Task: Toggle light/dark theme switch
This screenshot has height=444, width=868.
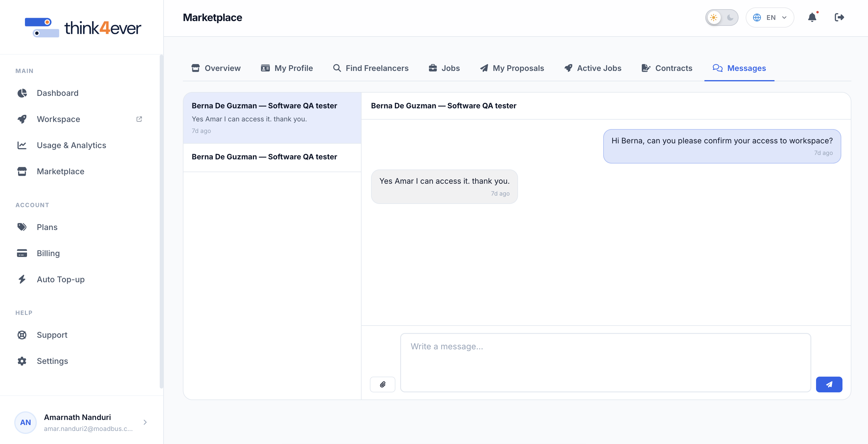Action: (x=721, y=18)
